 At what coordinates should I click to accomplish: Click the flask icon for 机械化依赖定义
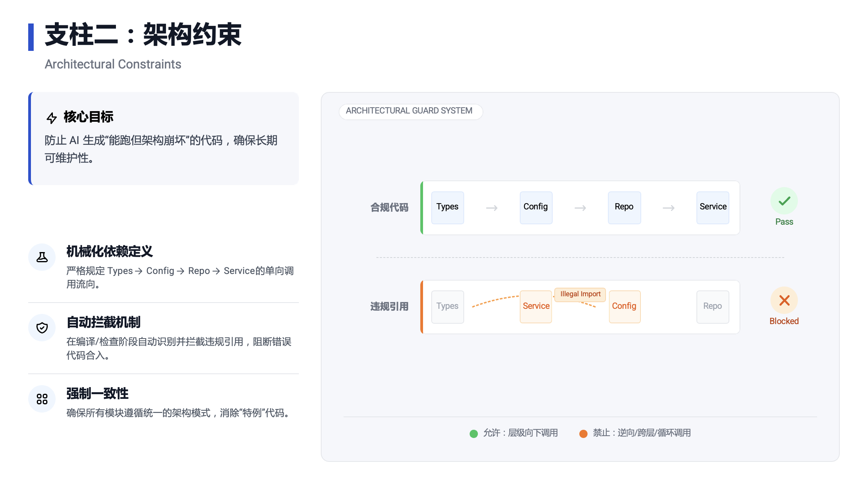(x=42, y=257)
